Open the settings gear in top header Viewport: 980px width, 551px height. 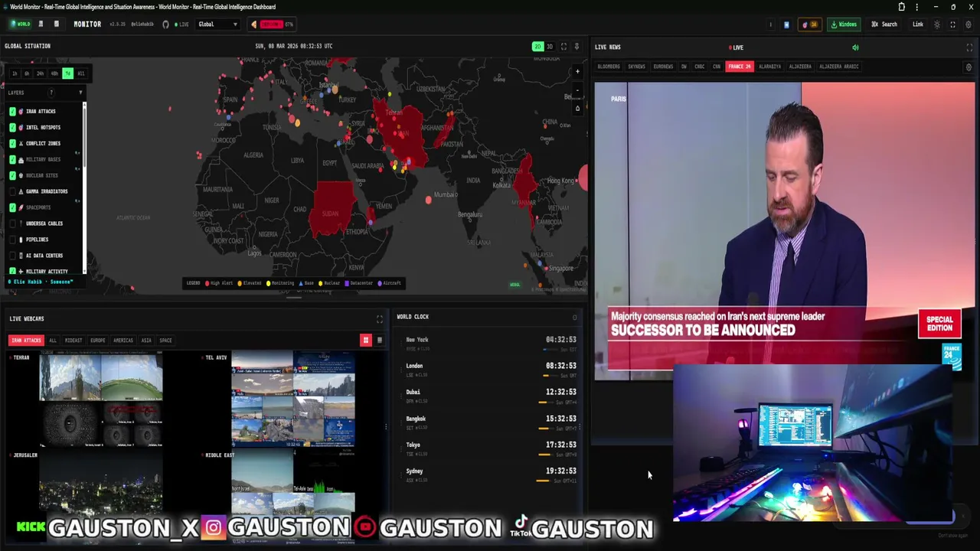click(x=969, y=24)
